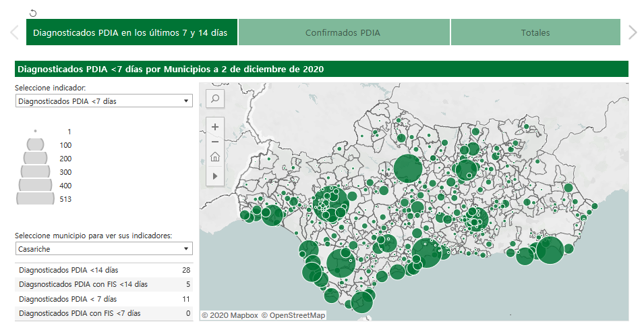
Task: Zoom out of the map with minus button
Action: pyautogui.click(x=215, y=142)
